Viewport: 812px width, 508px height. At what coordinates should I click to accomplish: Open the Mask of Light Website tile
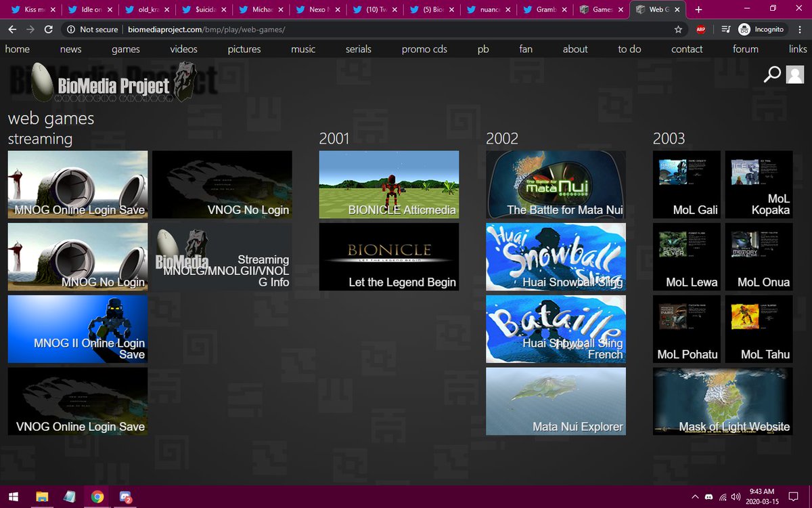pyautogui.click(x=723, y=401)
